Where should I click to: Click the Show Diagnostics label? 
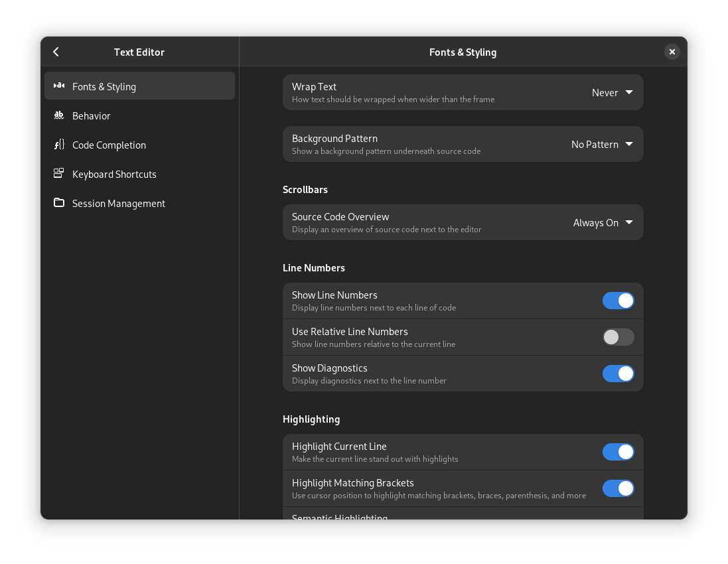tap(329, 368)
